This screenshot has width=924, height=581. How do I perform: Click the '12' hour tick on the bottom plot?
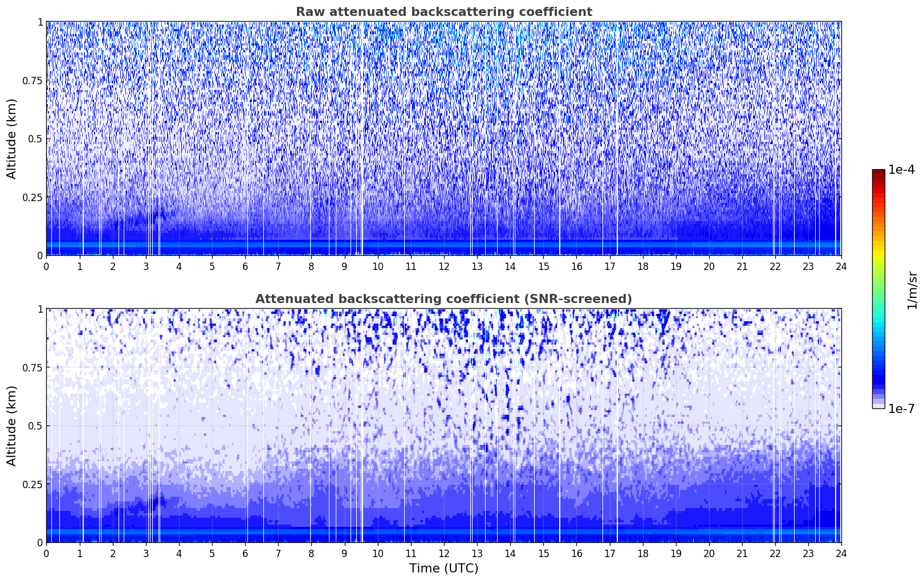tap(443, 554)
